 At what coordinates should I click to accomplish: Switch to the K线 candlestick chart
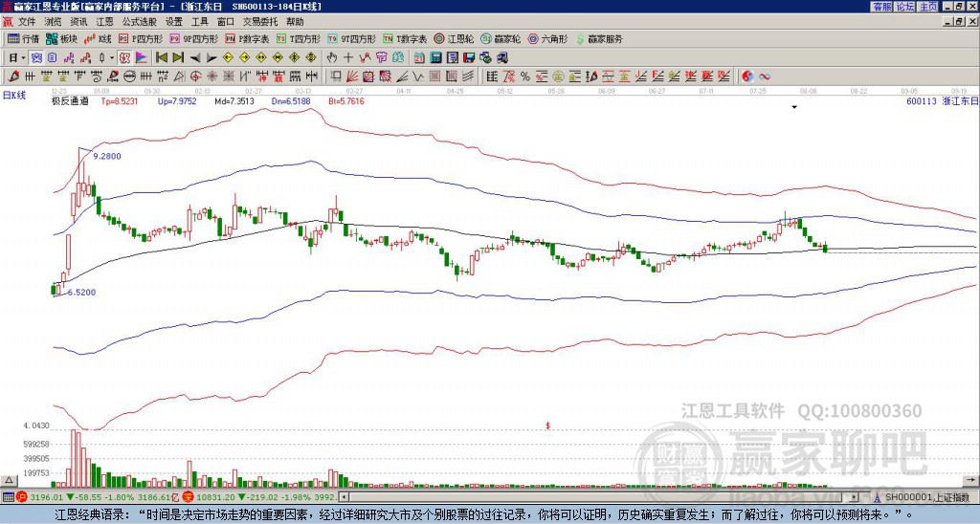(x=98, y=38)
